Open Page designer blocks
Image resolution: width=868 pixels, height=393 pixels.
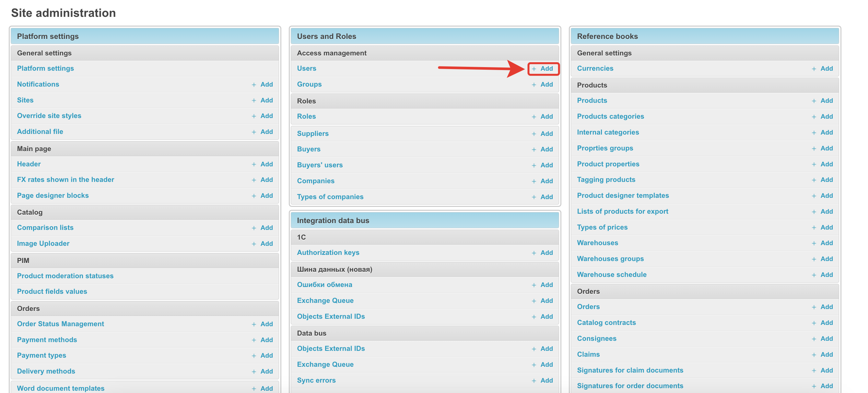[x=53, y=196]
